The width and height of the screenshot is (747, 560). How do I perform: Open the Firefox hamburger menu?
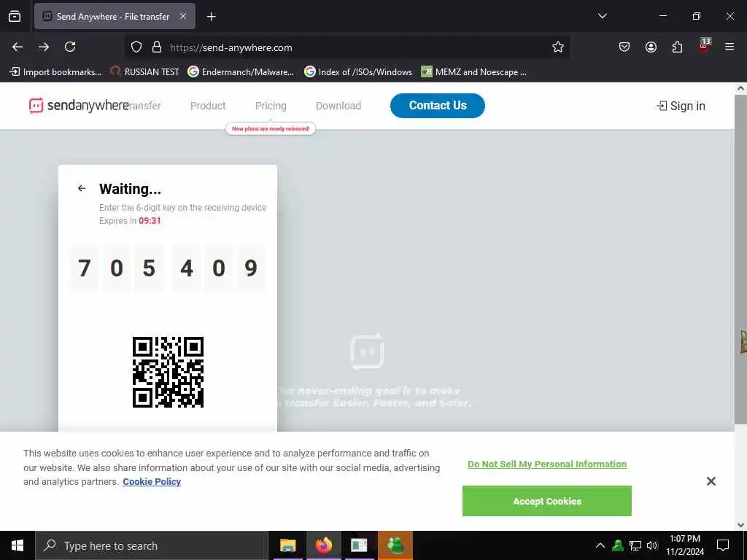click(x=729, y=47)
